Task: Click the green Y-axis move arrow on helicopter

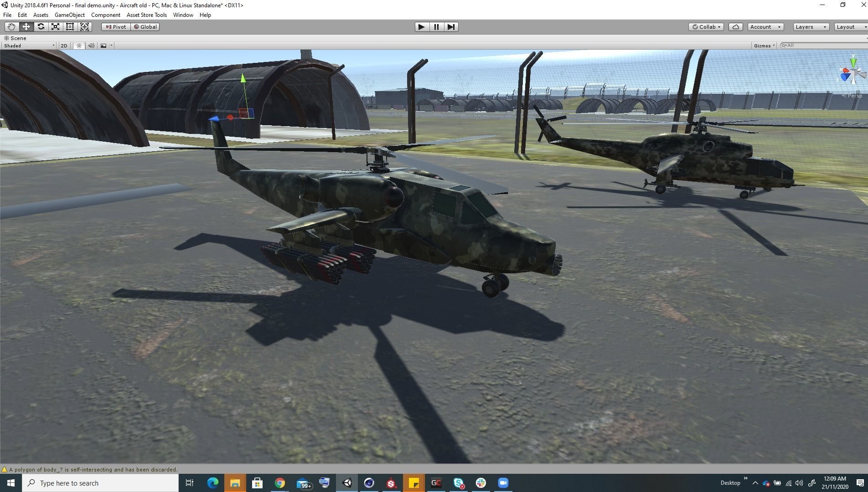Action: 243,78
